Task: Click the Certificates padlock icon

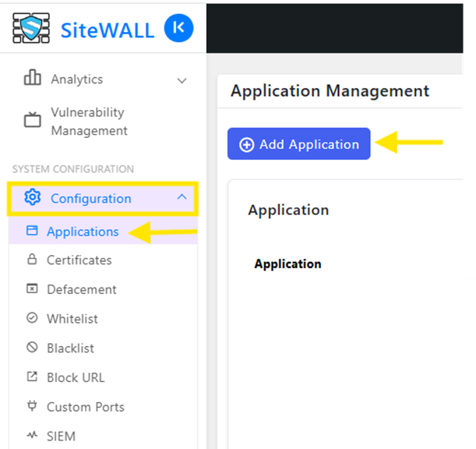Action: pos(32,260)
